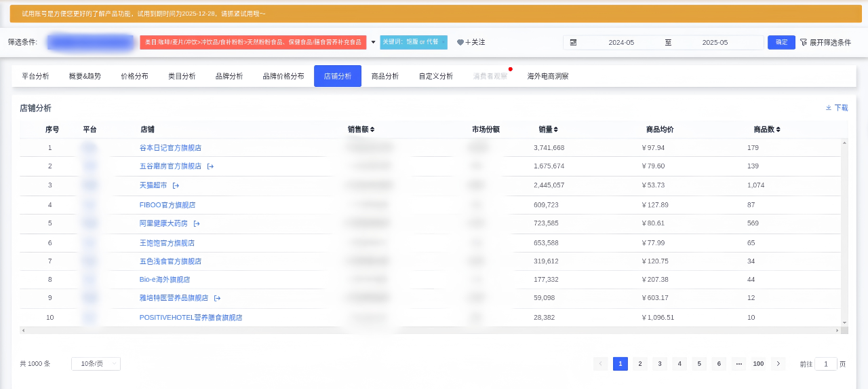
Task: Open store FIBOO官方旗舰店
Action: pyautogui.click(x=167, y=204)
